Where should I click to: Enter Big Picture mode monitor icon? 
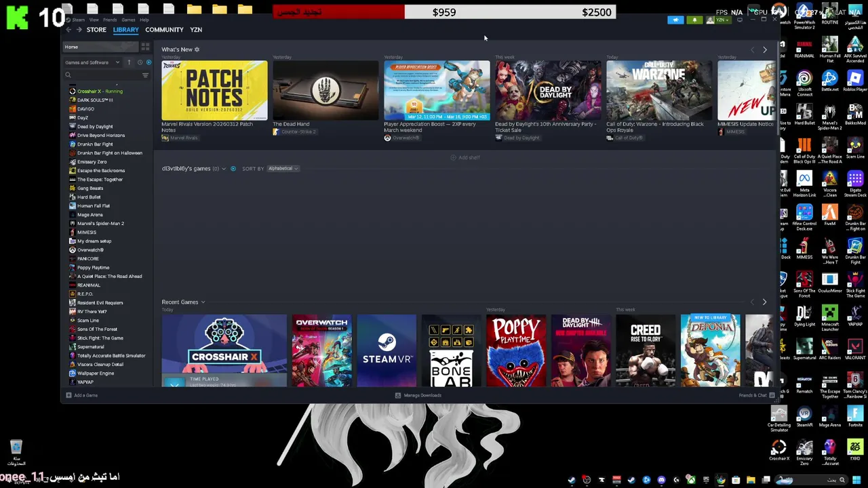pos(739,20)
